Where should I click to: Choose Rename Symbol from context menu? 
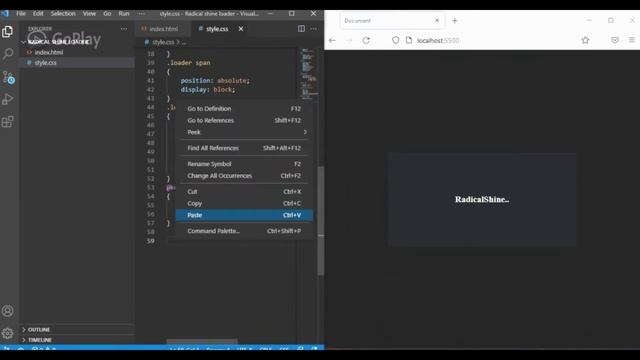(244, 164)
